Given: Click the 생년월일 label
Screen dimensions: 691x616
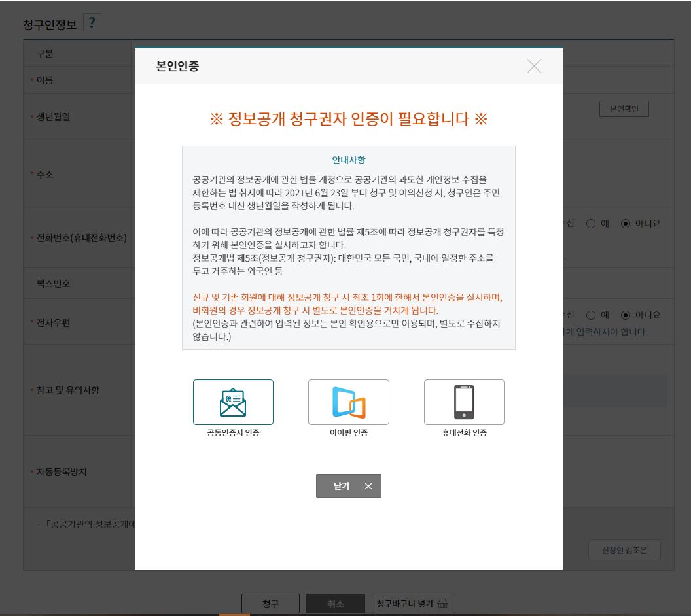Looking at the screenshot, I should (53, 116).
